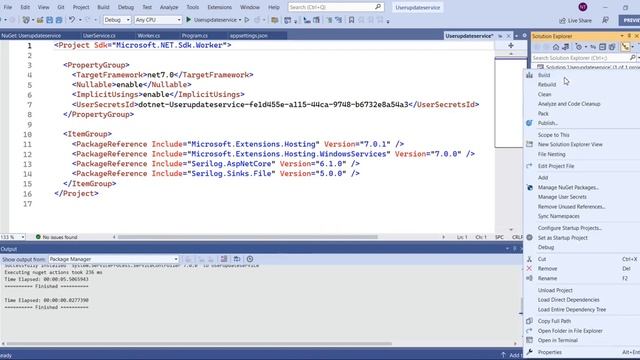Viewport: 640px width, 360px height.
Task: Click the green No issues found indicator
Action: tap(56, 237)
